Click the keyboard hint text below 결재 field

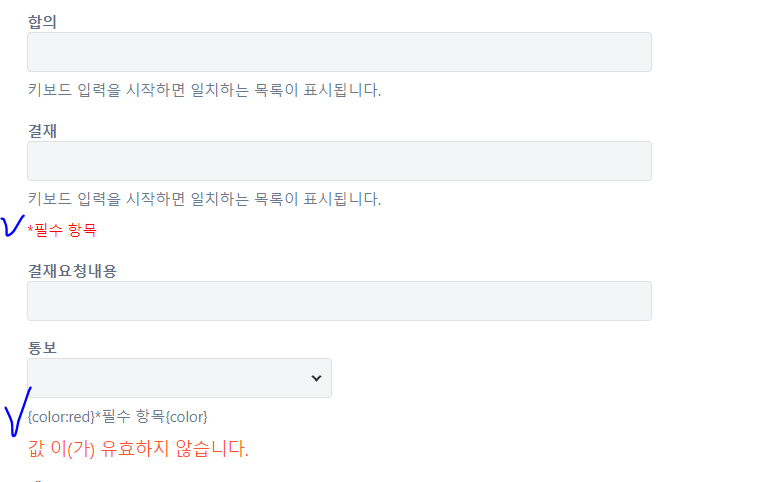tap(204, 199)
